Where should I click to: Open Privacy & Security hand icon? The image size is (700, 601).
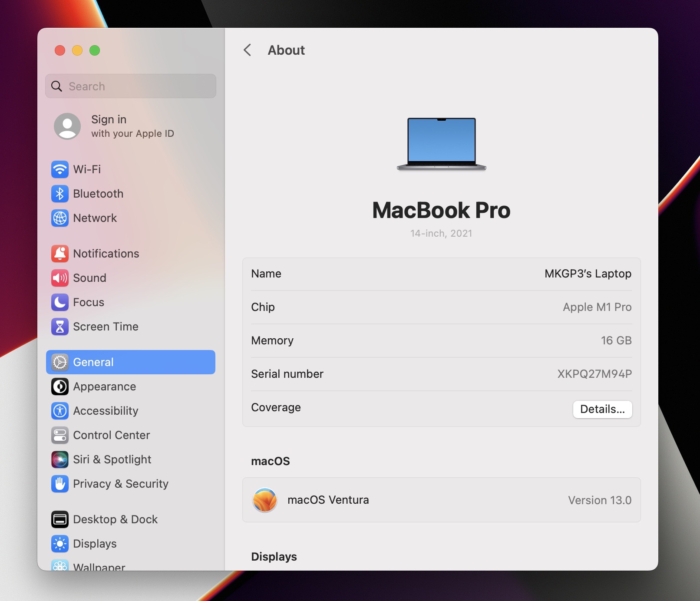(x=60, y=484)
